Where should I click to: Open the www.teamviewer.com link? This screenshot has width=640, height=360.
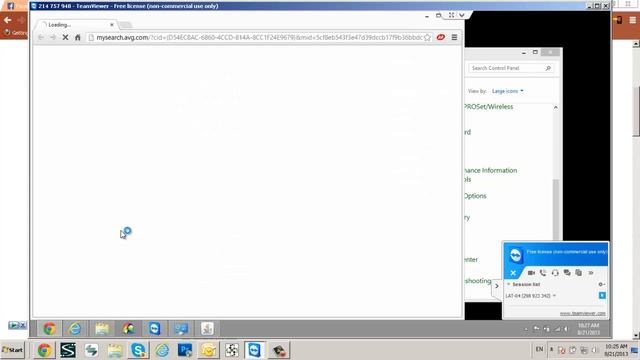pyautogui.click(x=582, y=313)
